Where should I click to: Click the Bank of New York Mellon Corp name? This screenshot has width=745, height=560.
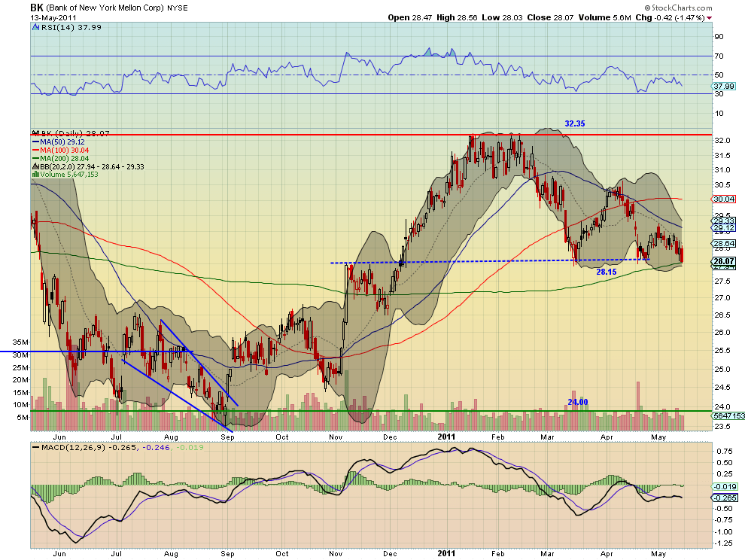coord(105,8)
